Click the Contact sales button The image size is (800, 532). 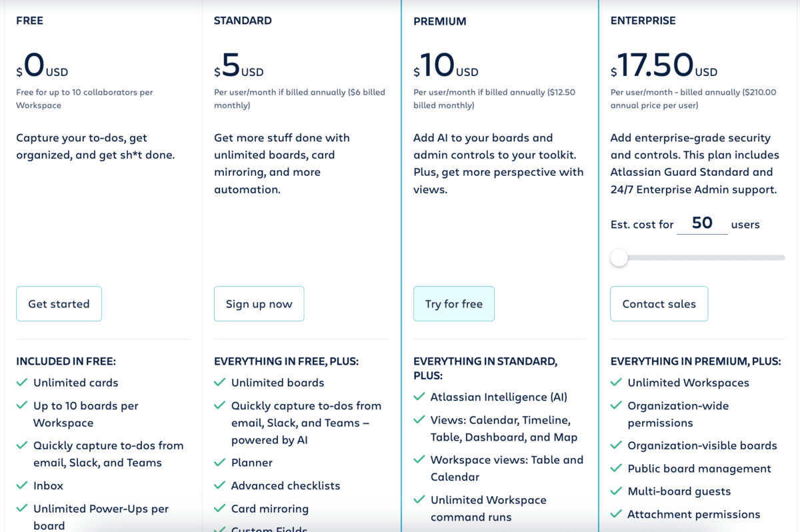pyautogui.click(x=659, y=304)
